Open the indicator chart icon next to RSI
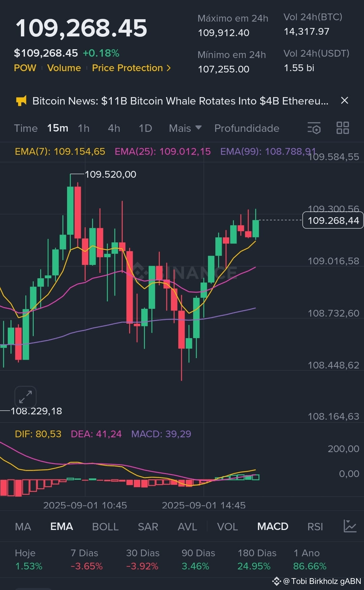 pos(350,526)
